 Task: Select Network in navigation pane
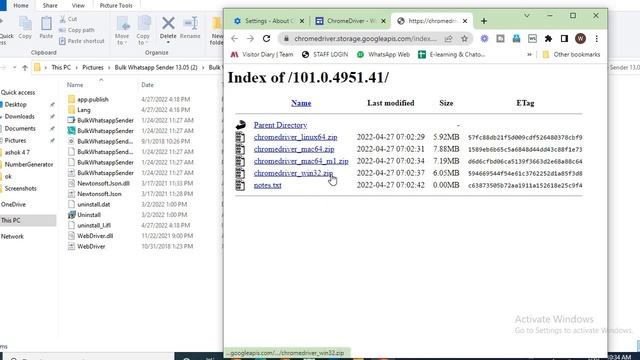coord(12,236)
